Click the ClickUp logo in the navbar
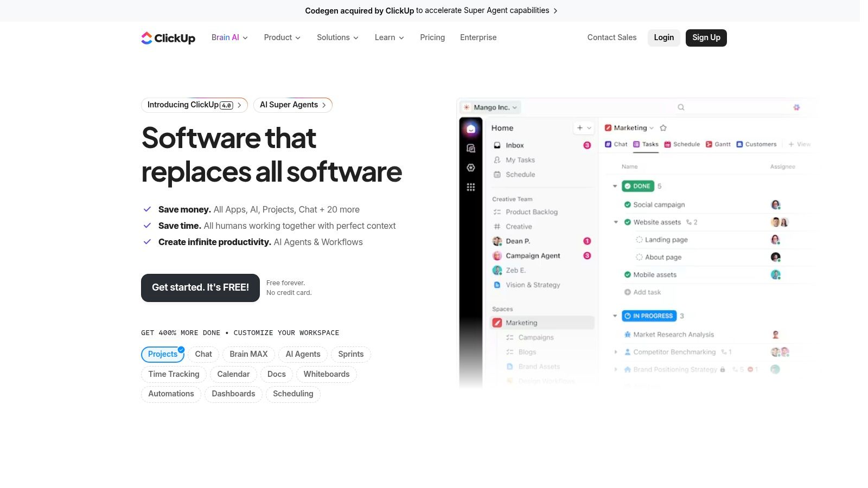Screen dimensions: 868x488 click(168, 37)
